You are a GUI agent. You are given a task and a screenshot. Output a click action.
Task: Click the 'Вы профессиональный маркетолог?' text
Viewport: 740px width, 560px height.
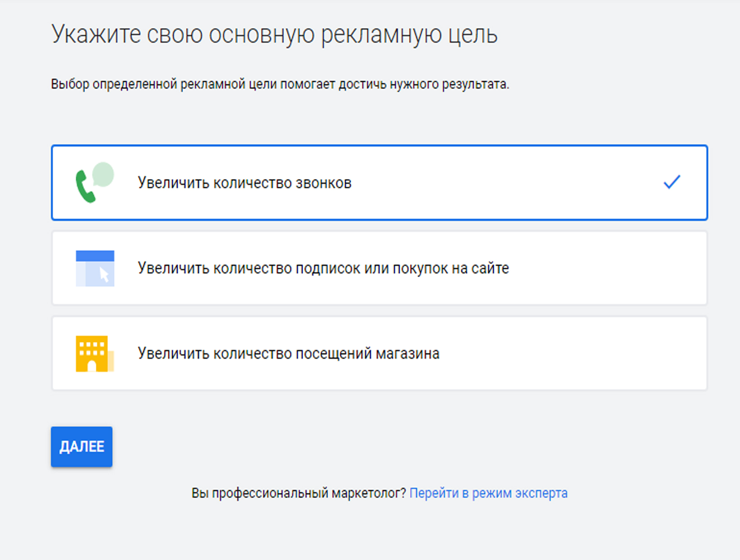[299, 493]
